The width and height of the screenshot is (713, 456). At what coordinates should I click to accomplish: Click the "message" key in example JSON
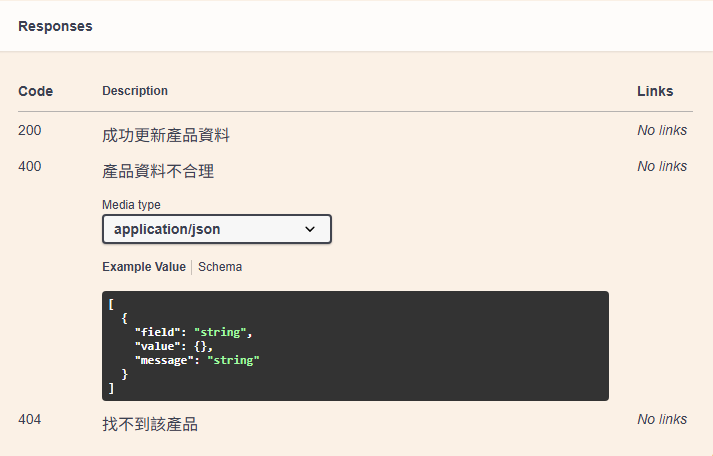(x=164, y=361)
